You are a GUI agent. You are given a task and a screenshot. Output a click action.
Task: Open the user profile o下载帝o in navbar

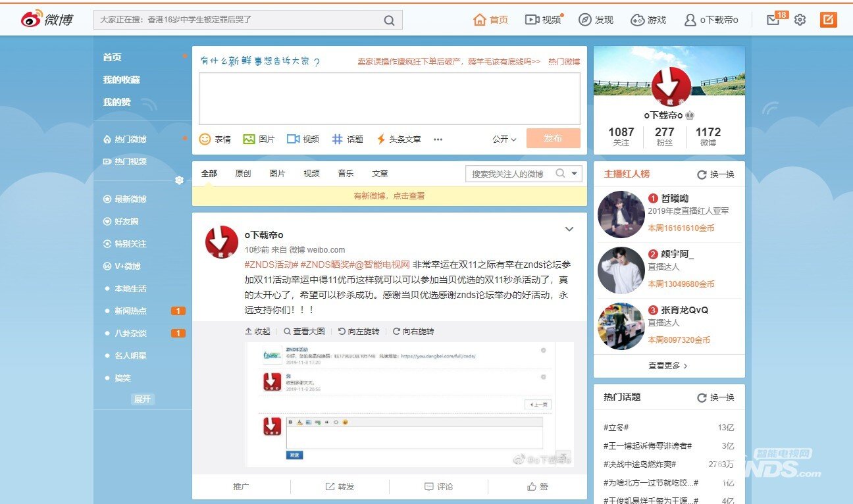coord(711,20)
